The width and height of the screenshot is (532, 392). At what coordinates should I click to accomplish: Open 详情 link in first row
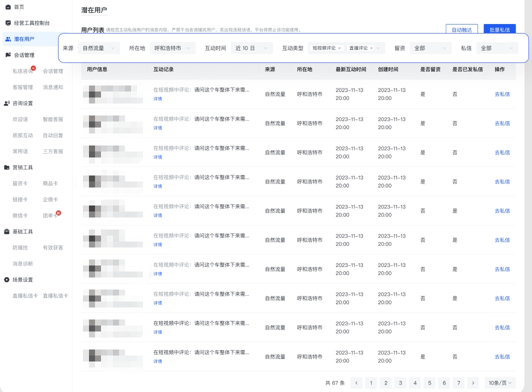pyautogui.click(x=158, y=99)
